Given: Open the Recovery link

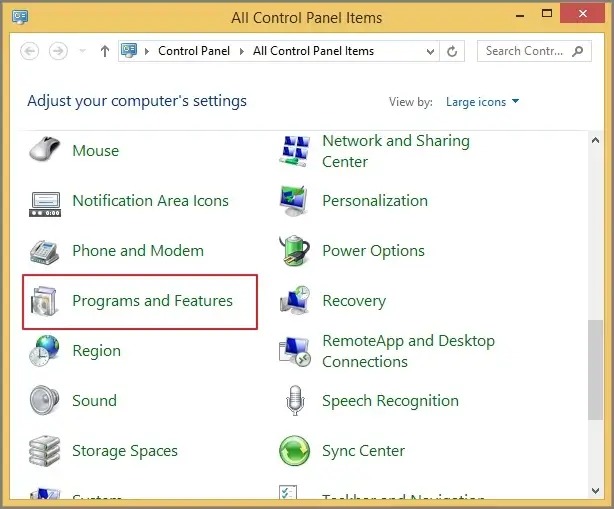Looking at the screenshot, I should coord(354,301).
